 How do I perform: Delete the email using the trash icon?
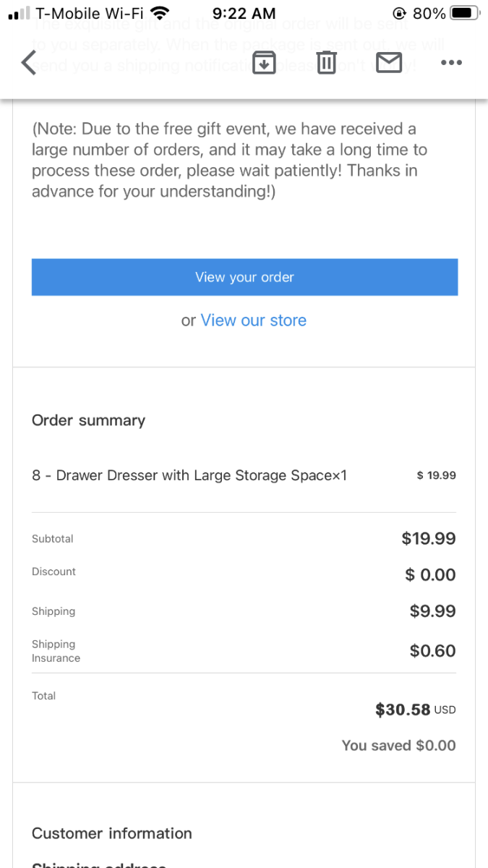tap(327, 63)
